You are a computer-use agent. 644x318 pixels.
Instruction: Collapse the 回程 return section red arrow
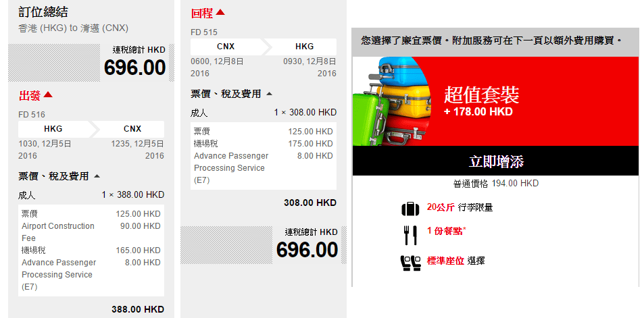click(x=220, y=12)
